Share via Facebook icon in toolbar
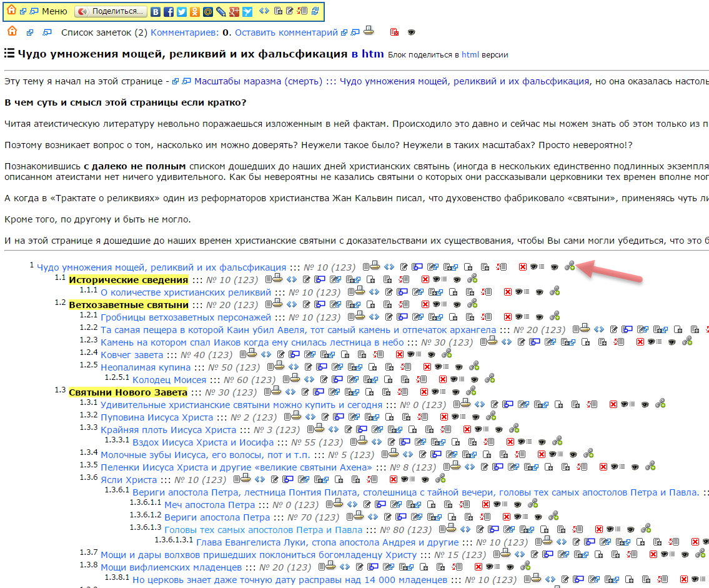 click(169, 12)
